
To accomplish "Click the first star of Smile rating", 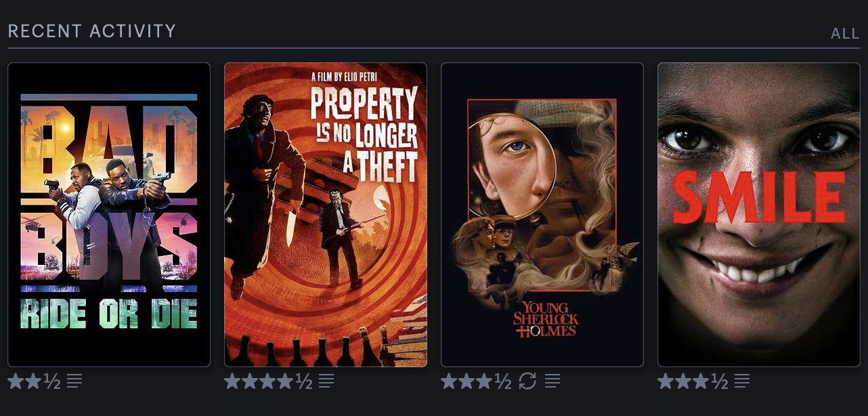I will coord(666,381).
